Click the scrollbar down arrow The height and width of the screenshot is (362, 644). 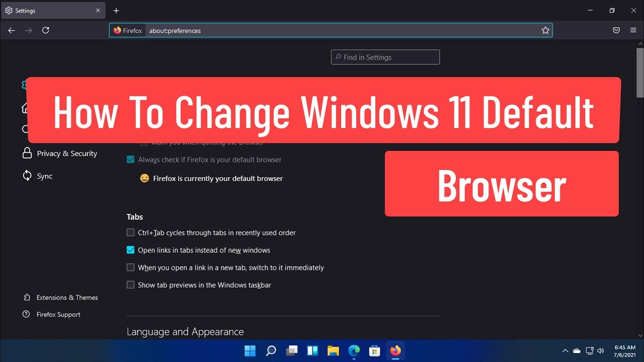640,335
